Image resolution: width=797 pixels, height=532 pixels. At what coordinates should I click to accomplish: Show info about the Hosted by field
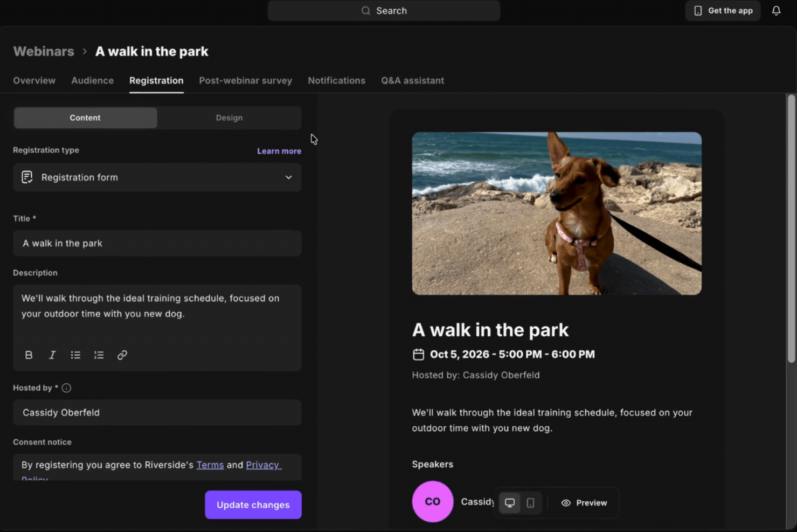(66, 388)
